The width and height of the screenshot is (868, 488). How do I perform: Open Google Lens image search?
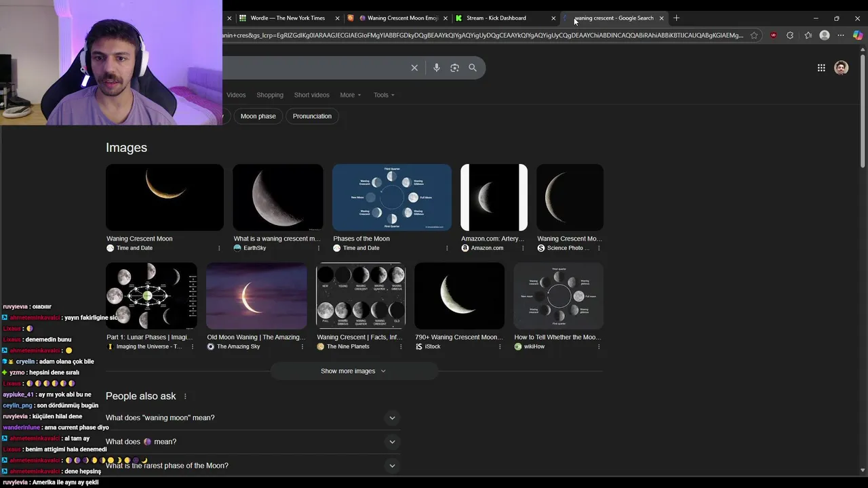[454, 68]
